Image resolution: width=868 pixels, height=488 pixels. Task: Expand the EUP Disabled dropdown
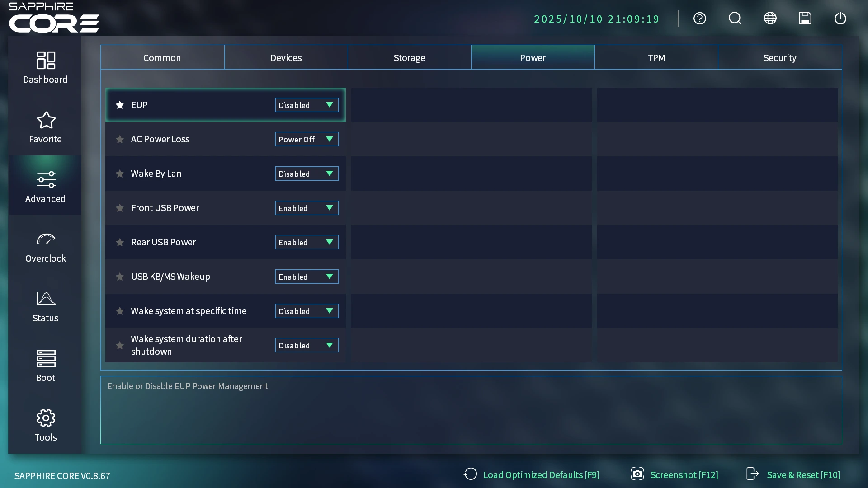[x=307, y=105]
